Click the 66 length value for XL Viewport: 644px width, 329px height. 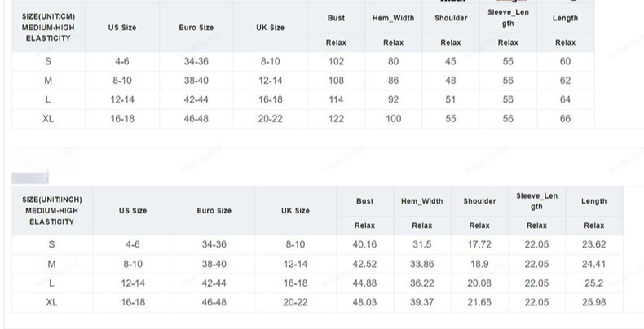point(566,118)
